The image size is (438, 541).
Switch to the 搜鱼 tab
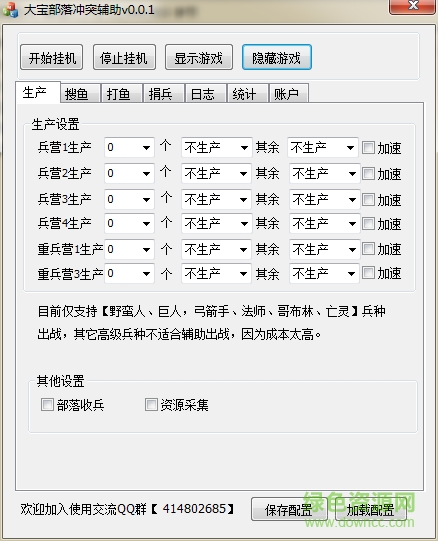click(81, 94)
